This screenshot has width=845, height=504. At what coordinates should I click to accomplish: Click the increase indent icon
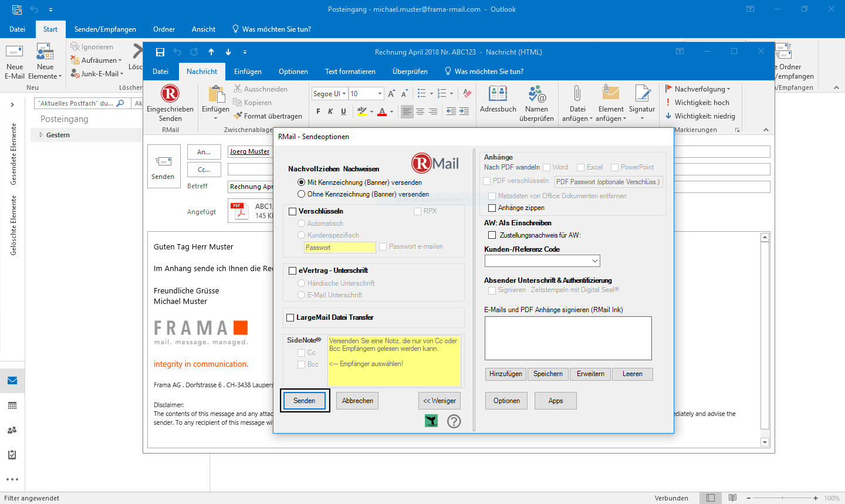[464, 111]
